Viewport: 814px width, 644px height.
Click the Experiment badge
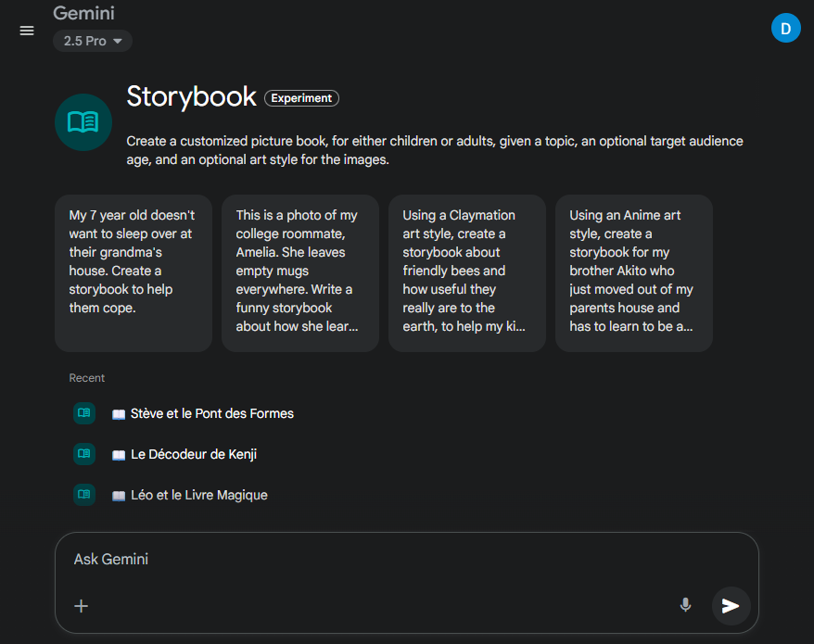click(x=301, y=98)
